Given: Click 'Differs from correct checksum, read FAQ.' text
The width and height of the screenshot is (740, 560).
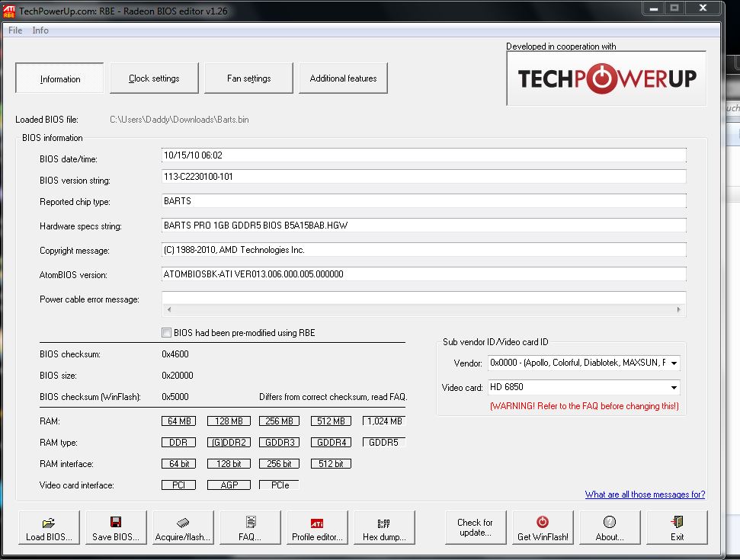Looking at the screenshot, I should 333,397.
